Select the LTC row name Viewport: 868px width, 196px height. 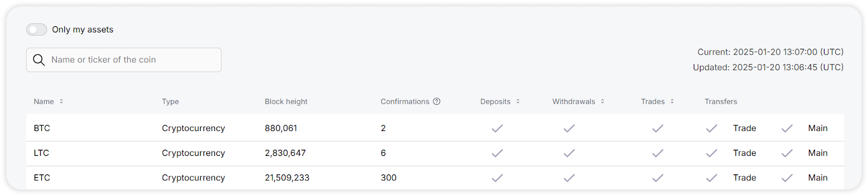(41, 153)
